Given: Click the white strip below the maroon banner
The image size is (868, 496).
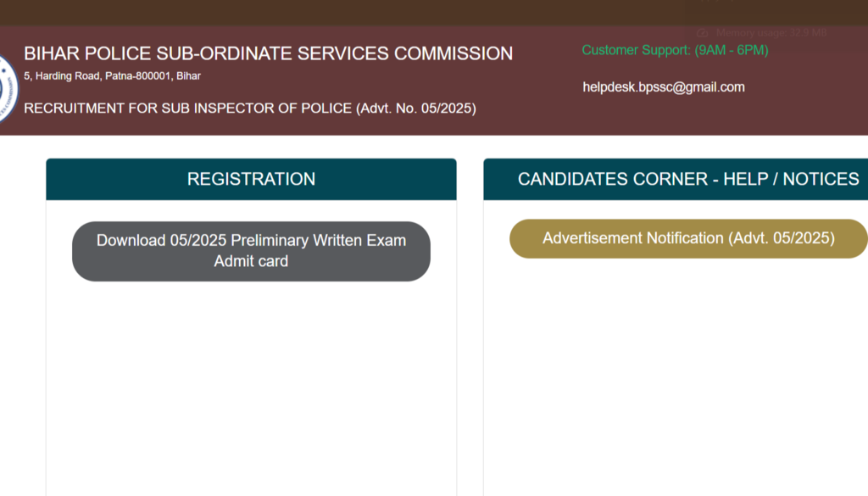Looking at the screenshot, I should (x=424, y=146).
